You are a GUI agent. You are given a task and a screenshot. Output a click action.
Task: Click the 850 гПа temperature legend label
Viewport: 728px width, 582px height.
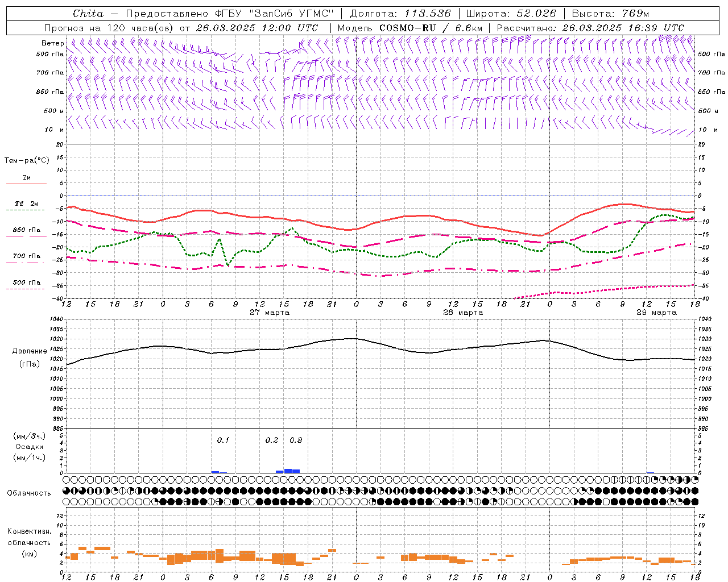click(27, 230)
